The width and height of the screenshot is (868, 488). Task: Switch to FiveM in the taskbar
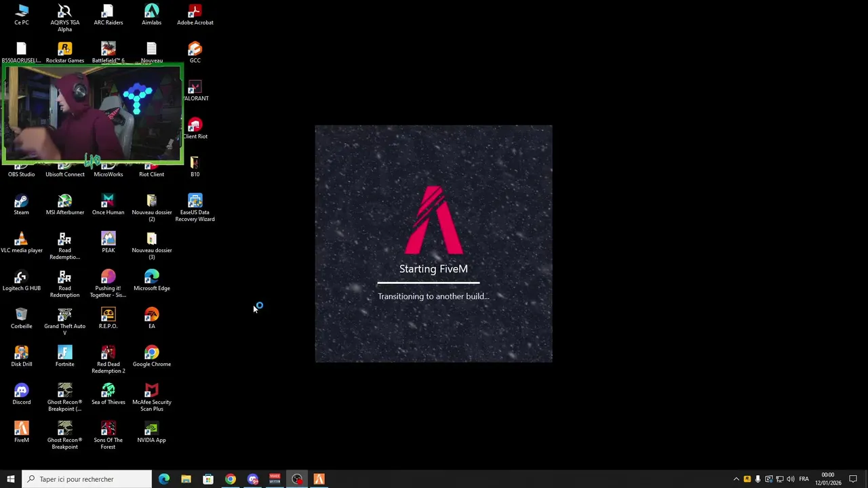coord(319,479)
